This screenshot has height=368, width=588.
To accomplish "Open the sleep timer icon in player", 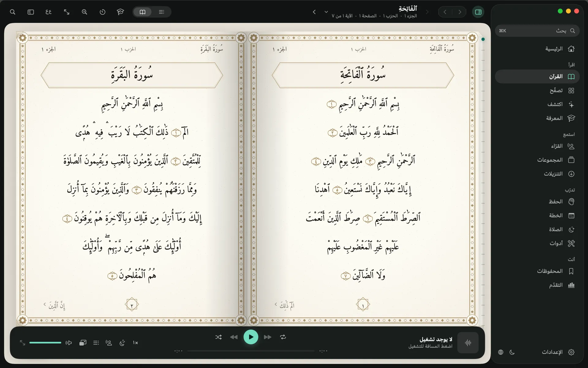I will tap(122, 343).
